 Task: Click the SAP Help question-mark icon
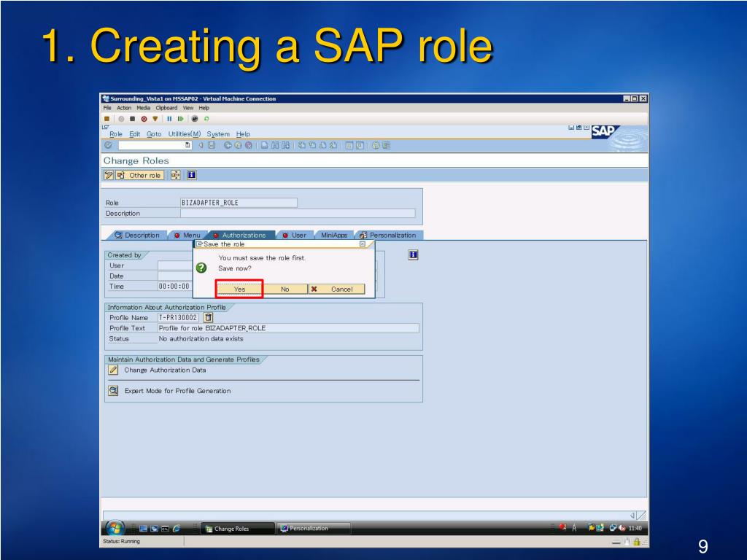point(376,145)
